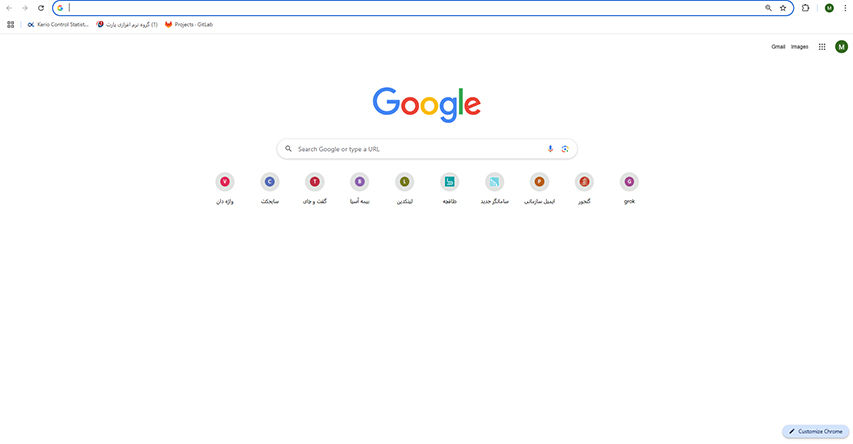Open the Google apps grid
853x444 pixels.
pyautogui.click(x=822, y=47)
